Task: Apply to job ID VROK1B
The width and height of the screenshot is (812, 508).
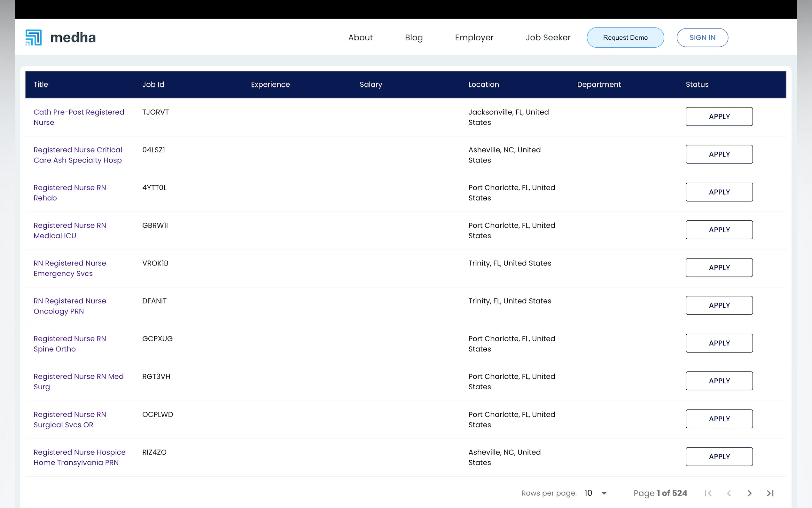Action: pos(719,267)
